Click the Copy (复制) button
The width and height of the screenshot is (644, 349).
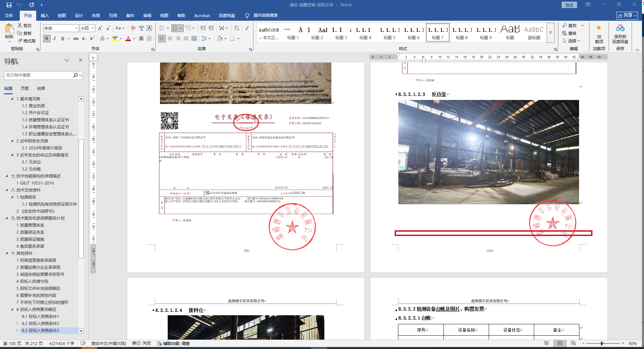25,33
